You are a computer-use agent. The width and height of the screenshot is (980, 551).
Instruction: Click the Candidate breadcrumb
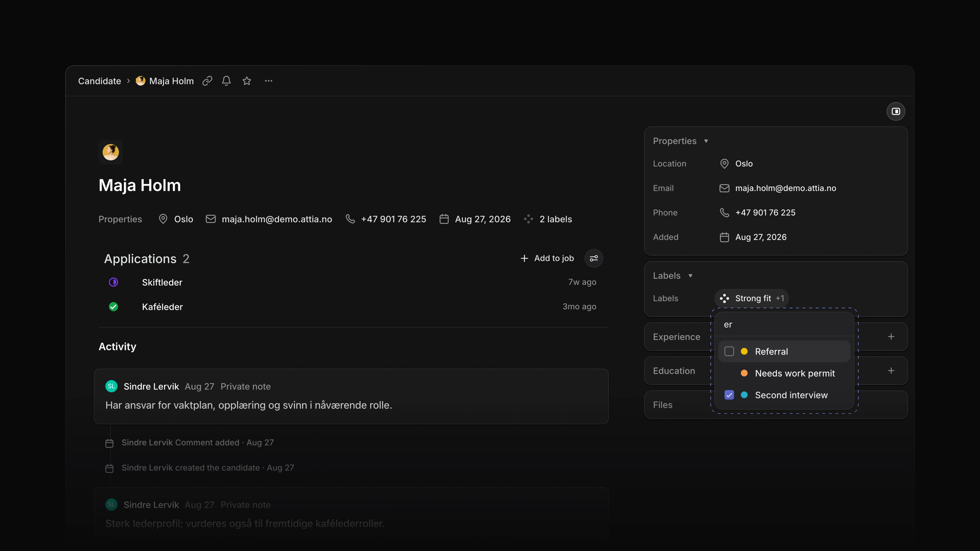pyautogui.click(x=99, y=81)
